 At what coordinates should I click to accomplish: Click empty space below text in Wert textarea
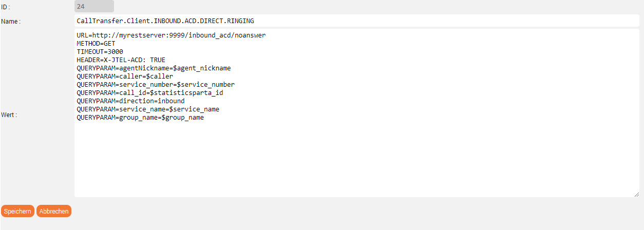[x=356, y=159]
